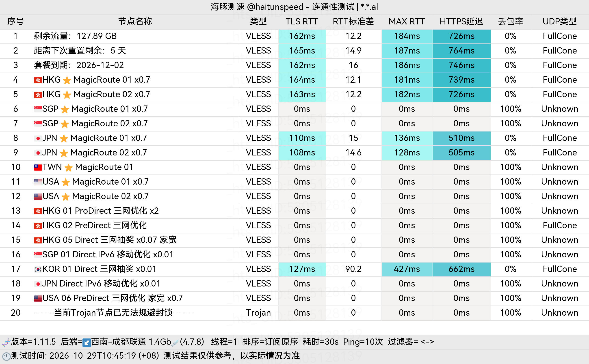Image resolution: width=589 pixels, height=364 pixels.
Task: Click the HTTPS延迟 column header
Action: pyautogui.click(x=461, y=22)
